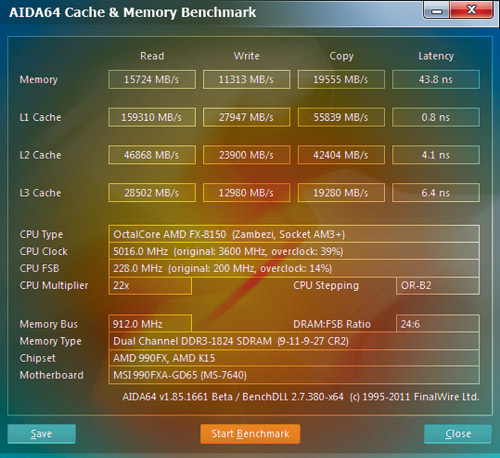The height and width of the screenshot is (458, 500).
Task: Close the benchmark dialog via Close button
Action: click(x=458, y=434)
